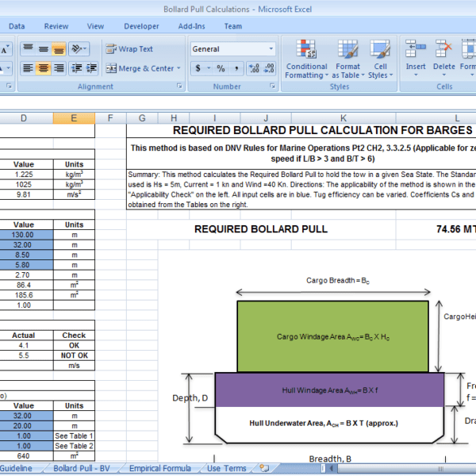
Task: Select the 74.56 MT result cell
Action: 436,229
